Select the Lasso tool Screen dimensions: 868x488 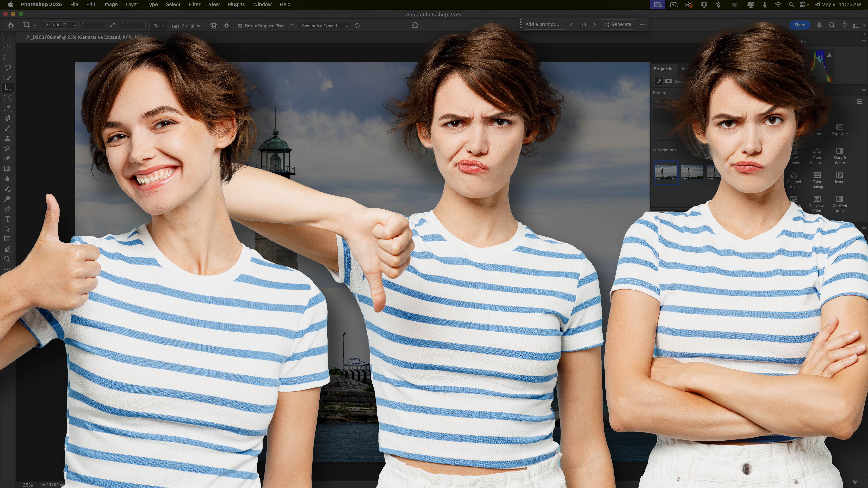tap(7, 68)
